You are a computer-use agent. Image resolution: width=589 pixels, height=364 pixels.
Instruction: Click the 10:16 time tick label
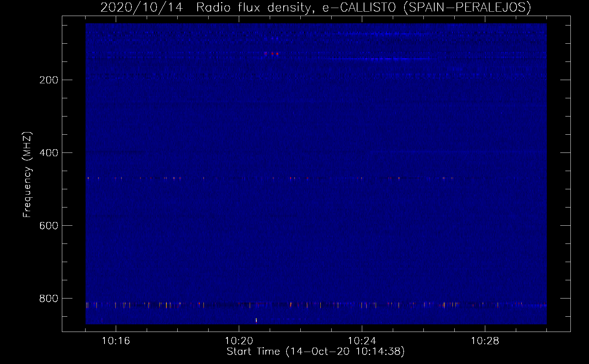116,341
